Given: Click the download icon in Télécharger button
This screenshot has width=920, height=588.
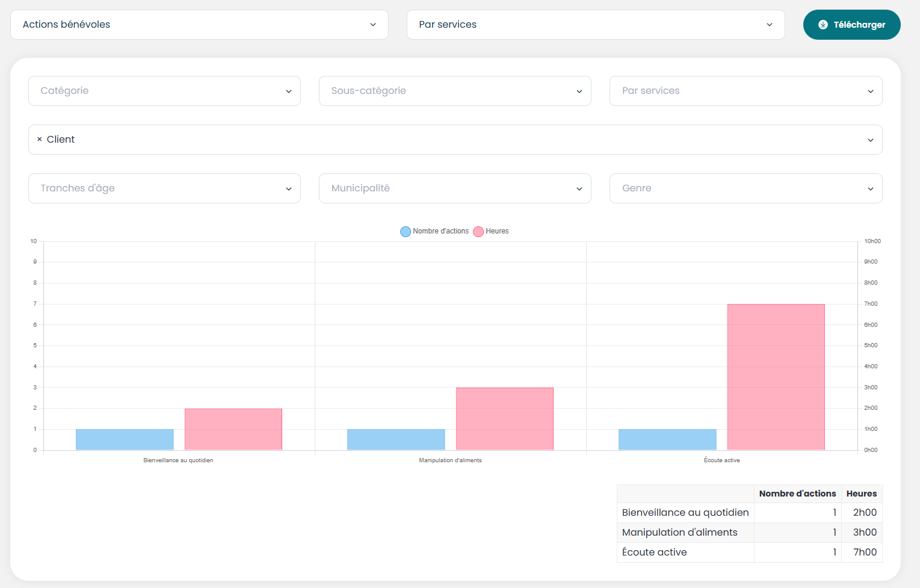Looking at the screenshot, I should [x=823, y=25].
